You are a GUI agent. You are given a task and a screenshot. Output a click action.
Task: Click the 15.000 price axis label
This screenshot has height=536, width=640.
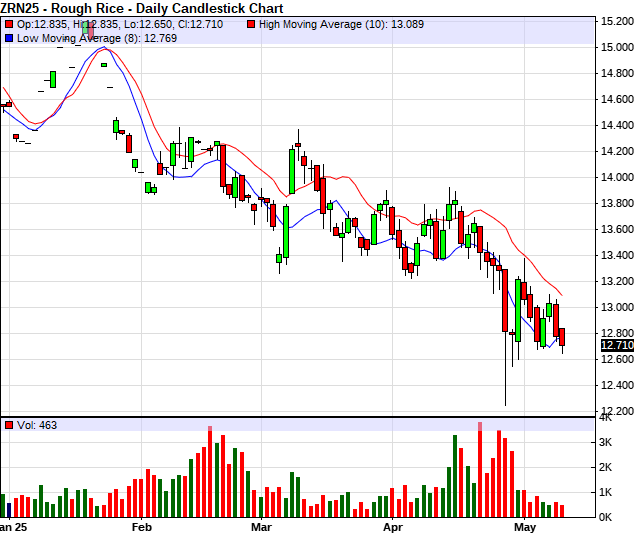point(617,47)
